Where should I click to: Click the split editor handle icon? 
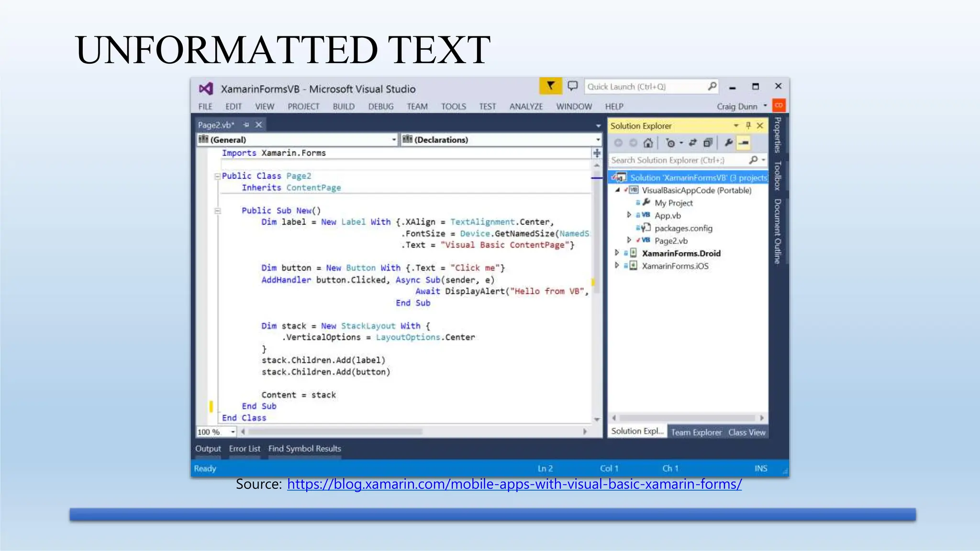coord(597,153)
